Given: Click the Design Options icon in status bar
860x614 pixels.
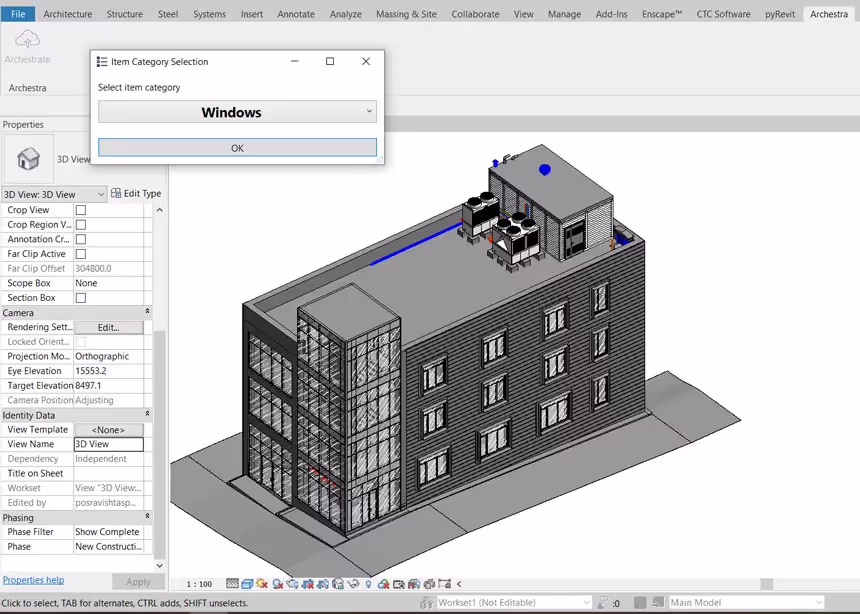Looking at the screenshot, I should point(640,602).
